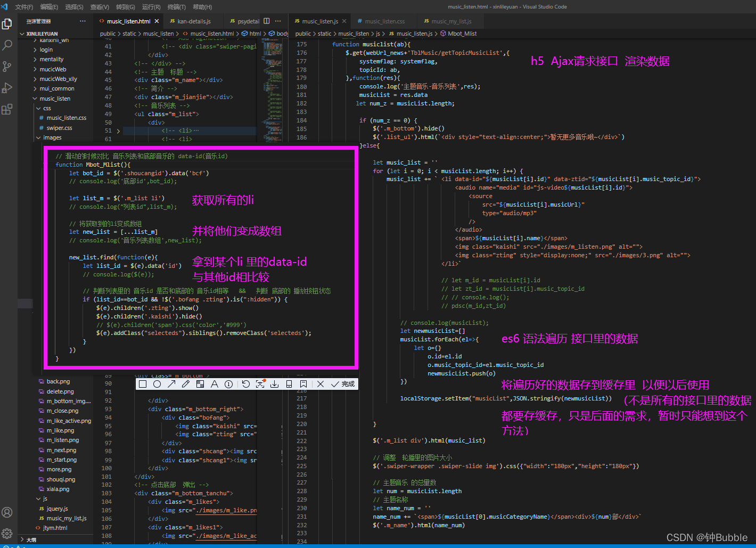Switch to the psydetail tab

[x=245, y=21]
